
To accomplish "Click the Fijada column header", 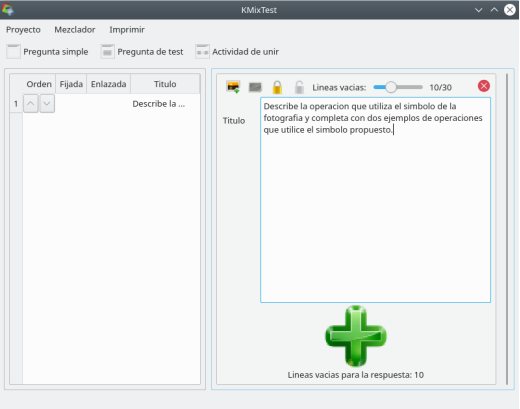I will [x=71, y=84].
